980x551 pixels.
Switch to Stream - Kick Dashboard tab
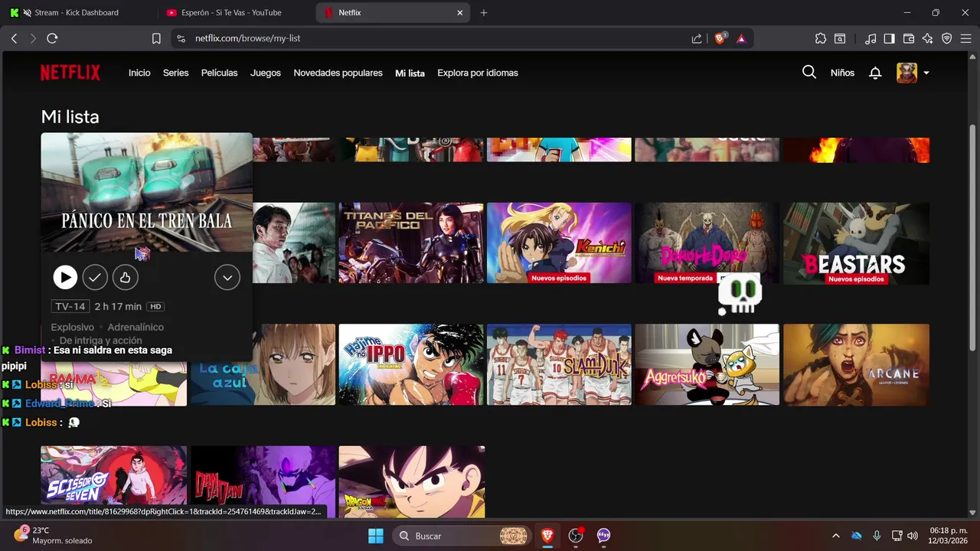79,12
